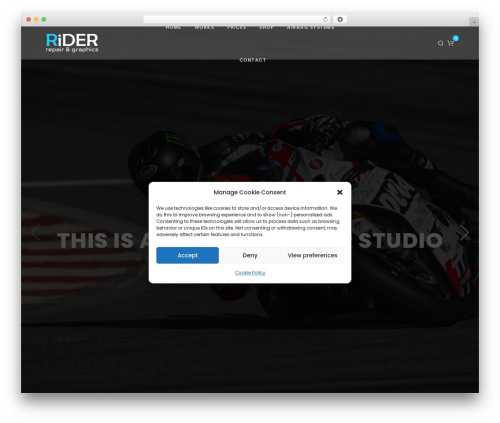
Task: Click the Rider repair & graphics logo
Action: [72, 43]
